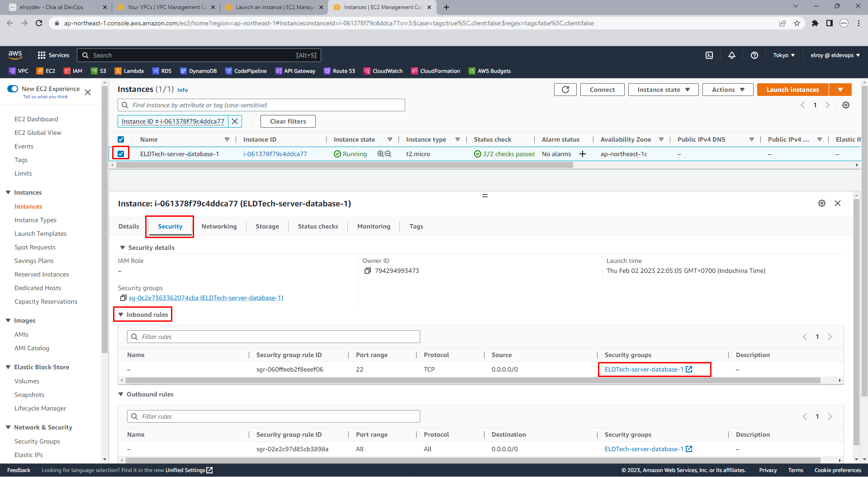Open API Gateway shortcut in favorites bar
The image size is (868, 477).
[295, 71]
